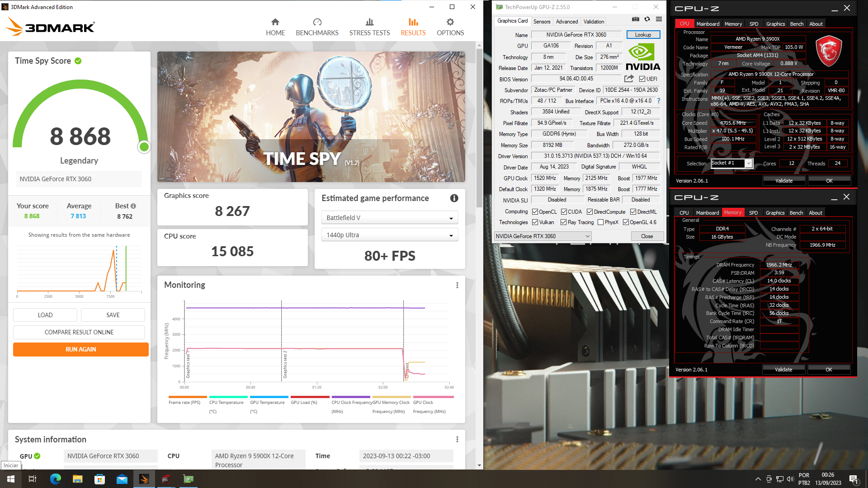Viewport: 868px width, 488px height.
Task: Open Bench tab in upper CPU-Z window
Action: click(797, 24)
